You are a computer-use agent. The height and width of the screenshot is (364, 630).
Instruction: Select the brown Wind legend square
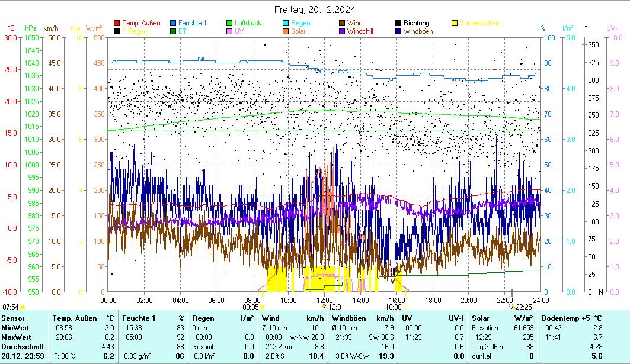click(343, 23)
